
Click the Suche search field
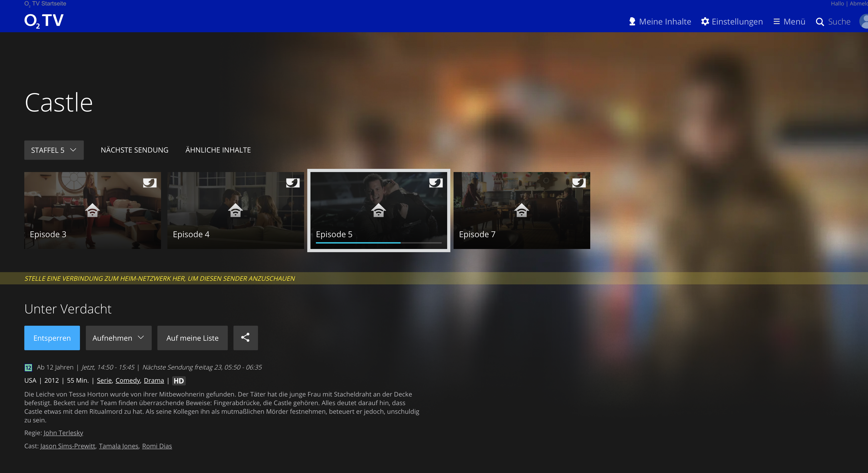pyautogui.click(x=839, y=22)
